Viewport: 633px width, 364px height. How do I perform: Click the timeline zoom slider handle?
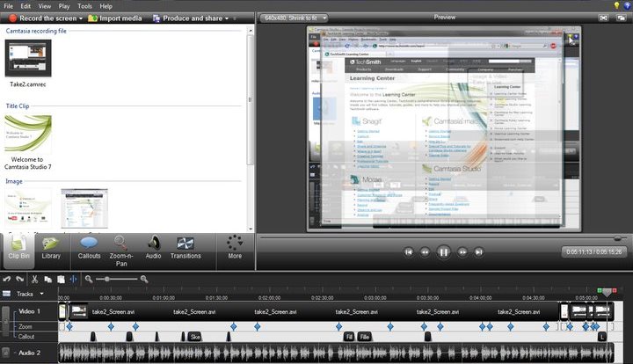106,279
